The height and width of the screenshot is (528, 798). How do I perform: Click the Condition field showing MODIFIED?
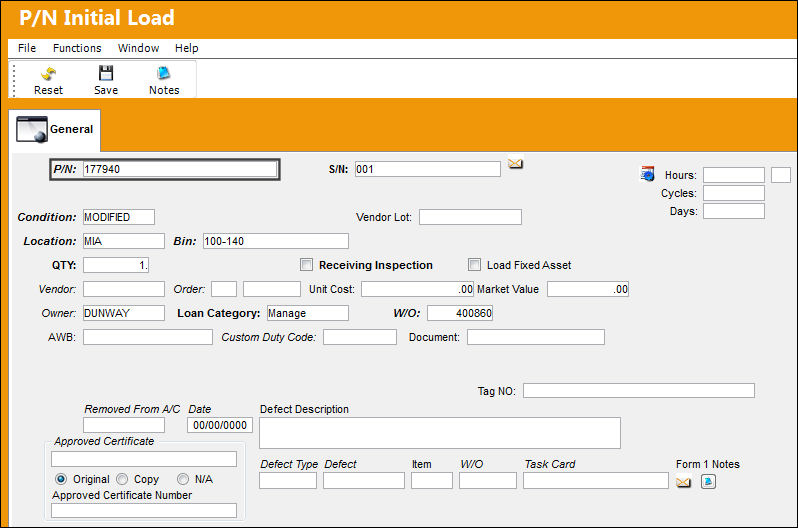click(119, 217)
